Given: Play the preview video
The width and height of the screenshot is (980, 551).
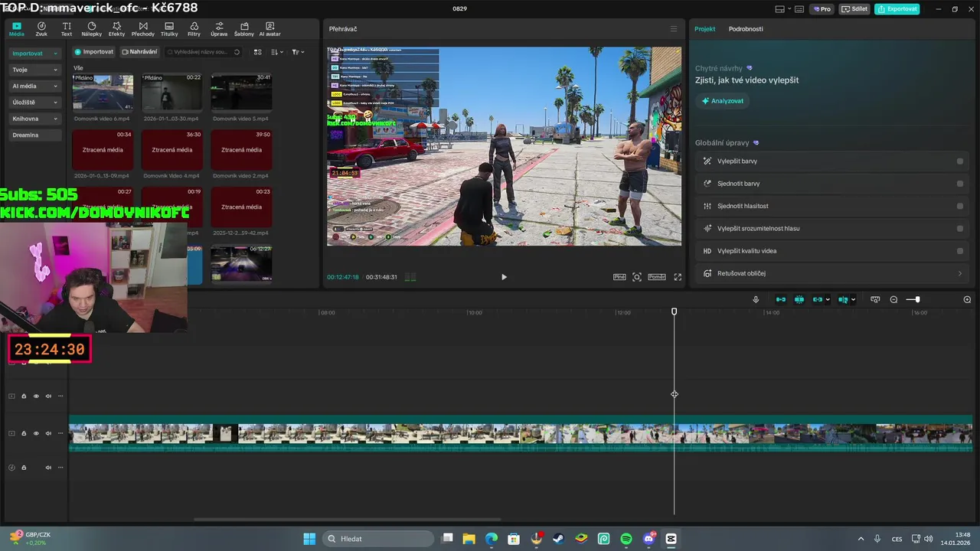Looking at the screenshot, I should [504, 277].
